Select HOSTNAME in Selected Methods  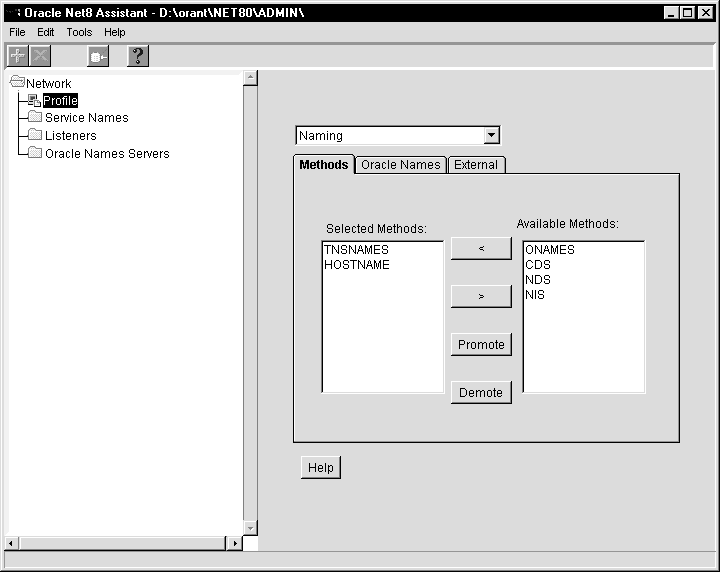point(357,265)
